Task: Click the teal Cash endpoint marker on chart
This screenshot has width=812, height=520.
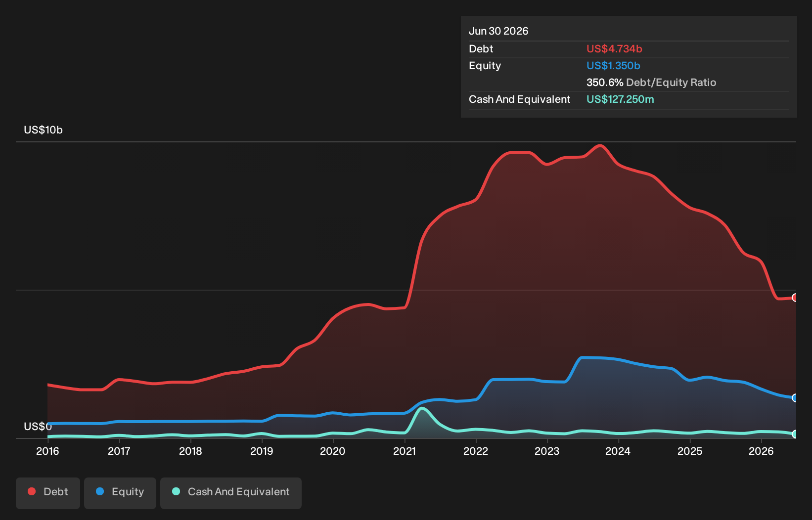Action: pos(795,434)
